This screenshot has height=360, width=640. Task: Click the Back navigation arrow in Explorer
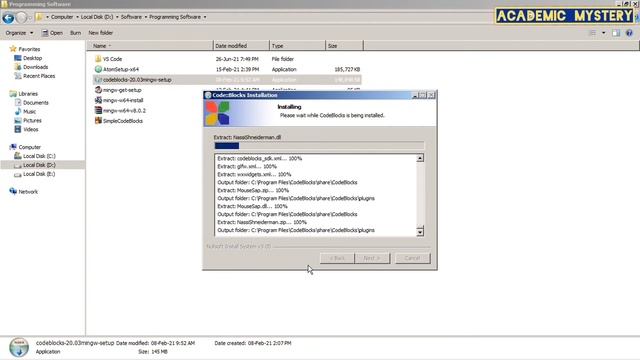pos(8,18)
